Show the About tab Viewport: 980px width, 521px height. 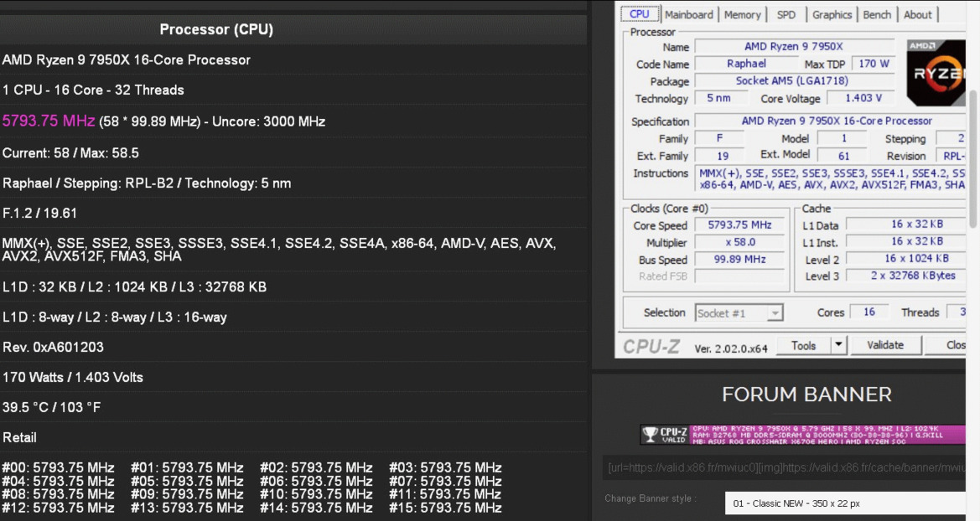click(917, 14)
